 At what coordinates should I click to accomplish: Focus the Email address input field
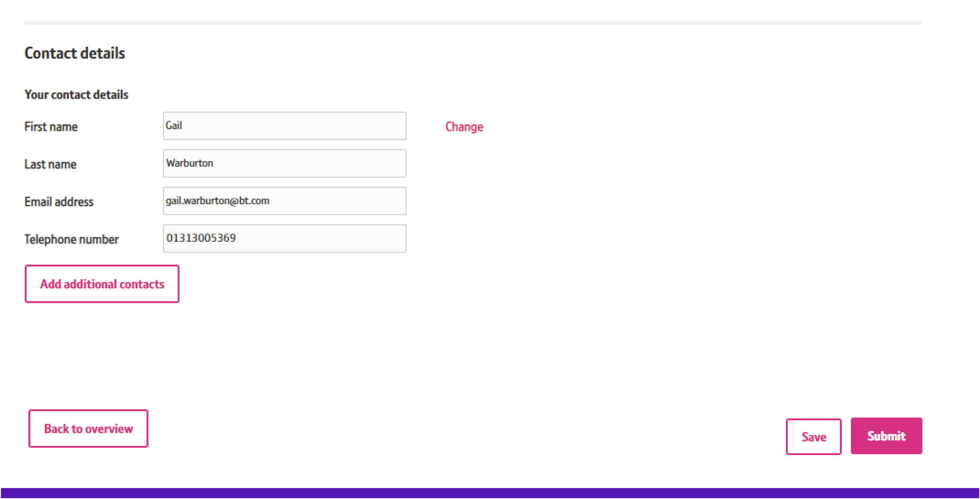click(284, 201)
